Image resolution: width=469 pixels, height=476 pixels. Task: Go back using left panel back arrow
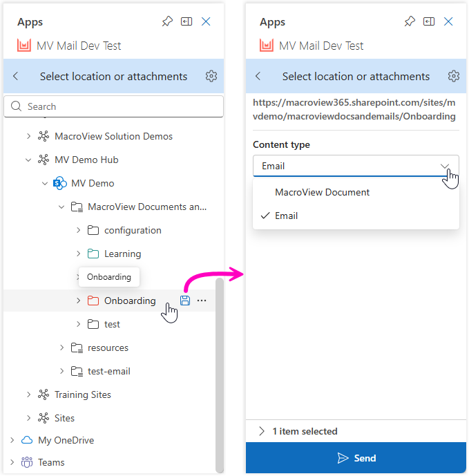click(x=16, y=76)
